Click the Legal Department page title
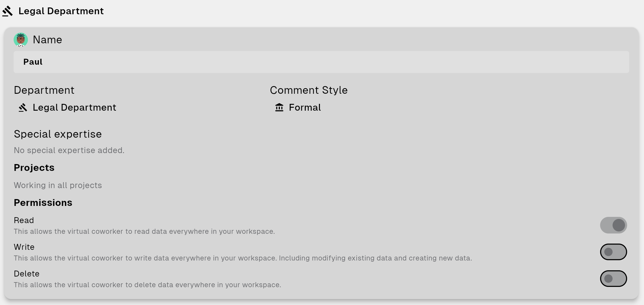The image size is (644, 305). (61, 11)
